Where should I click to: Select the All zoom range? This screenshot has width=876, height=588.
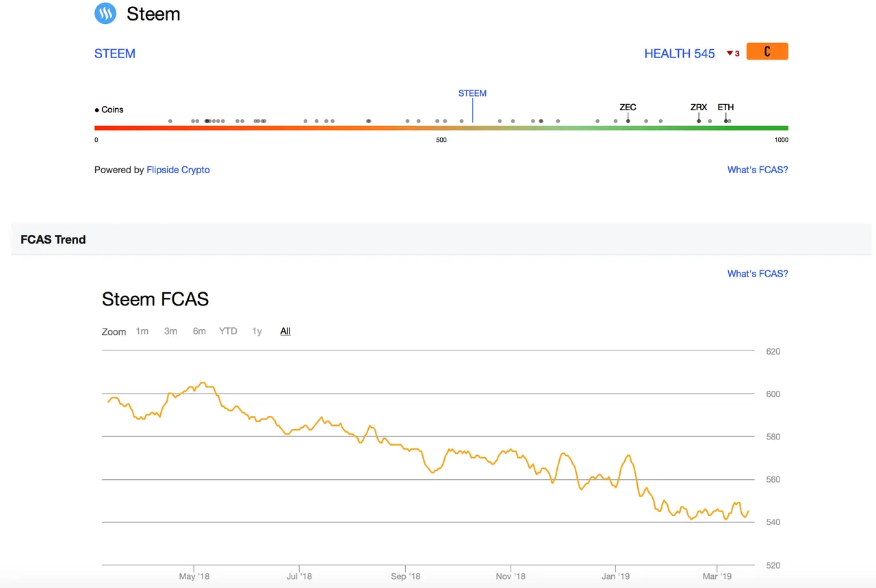click(285, 331)
